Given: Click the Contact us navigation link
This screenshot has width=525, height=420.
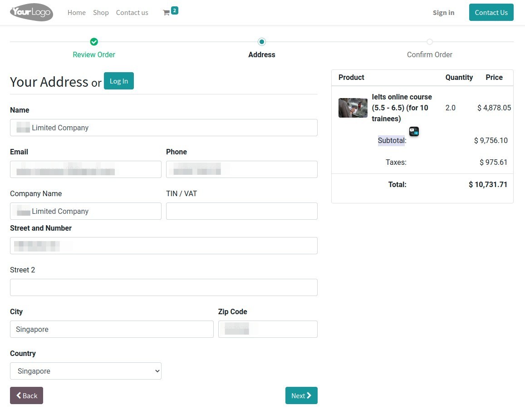Looking at the screenshot, I should (132, 13).
